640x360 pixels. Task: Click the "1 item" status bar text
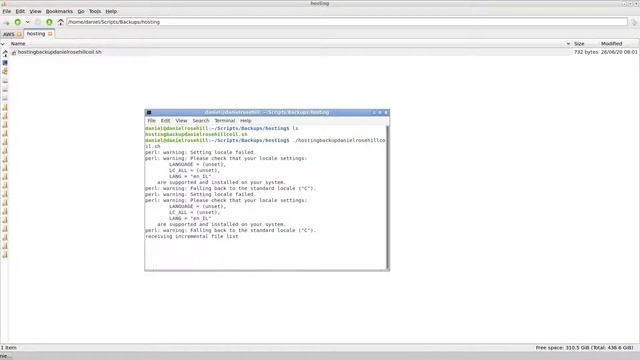point(9,348)
